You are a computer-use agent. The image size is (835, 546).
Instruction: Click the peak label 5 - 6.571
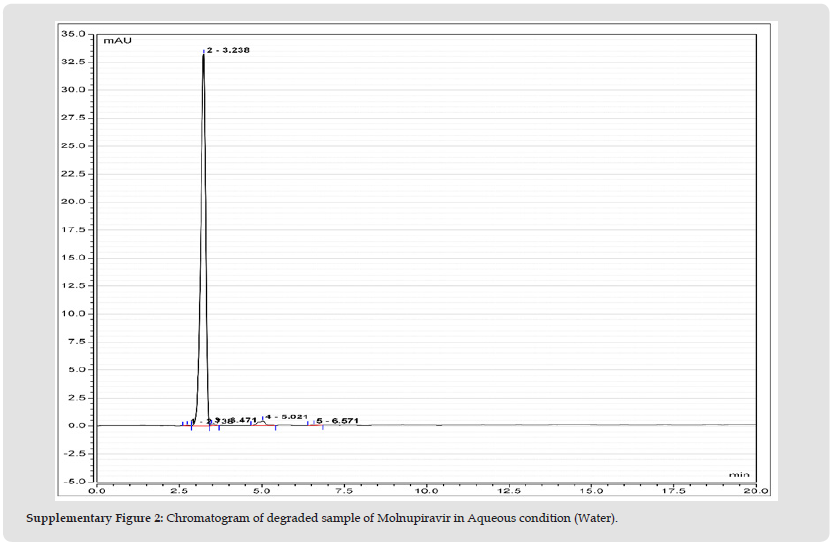(337, 421)
